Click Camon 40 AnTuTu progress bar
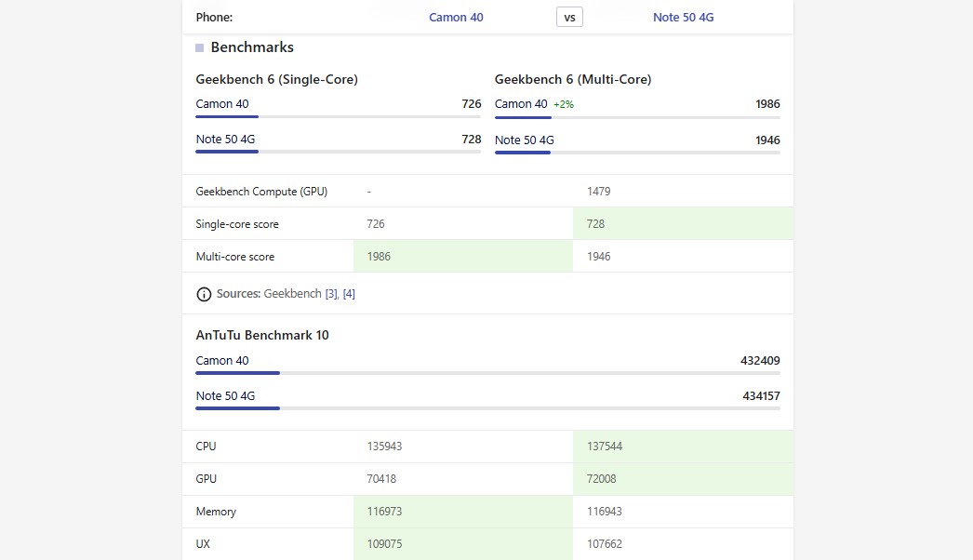The height and width of the screenshot is (560, 973). point(487,373)
